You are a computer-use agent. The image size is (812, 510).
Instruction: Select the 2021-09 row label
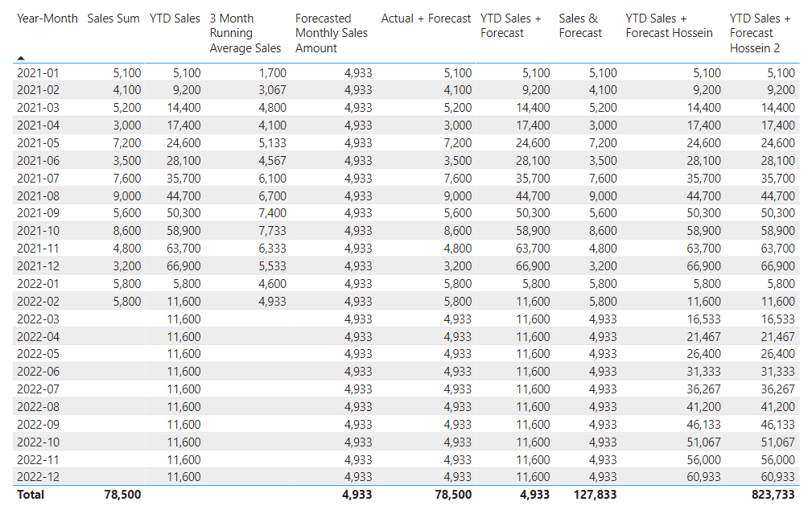click(x=39, y=213)
